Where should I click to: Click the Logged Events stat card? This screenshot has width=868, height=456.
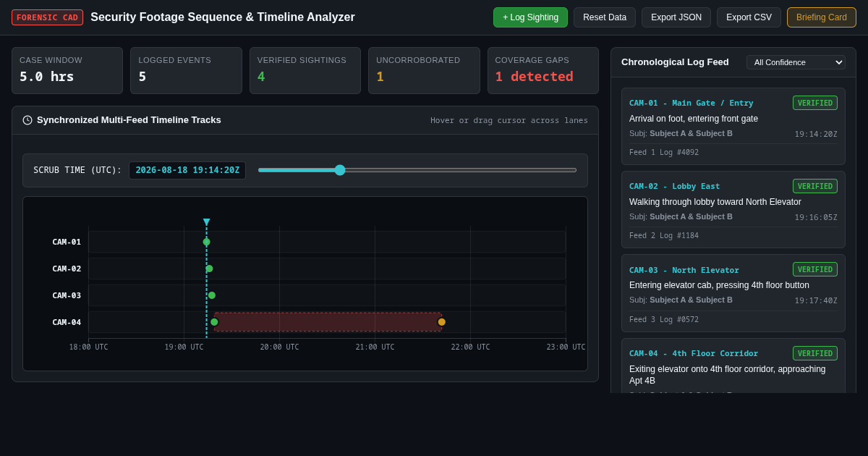pos(186,71)
